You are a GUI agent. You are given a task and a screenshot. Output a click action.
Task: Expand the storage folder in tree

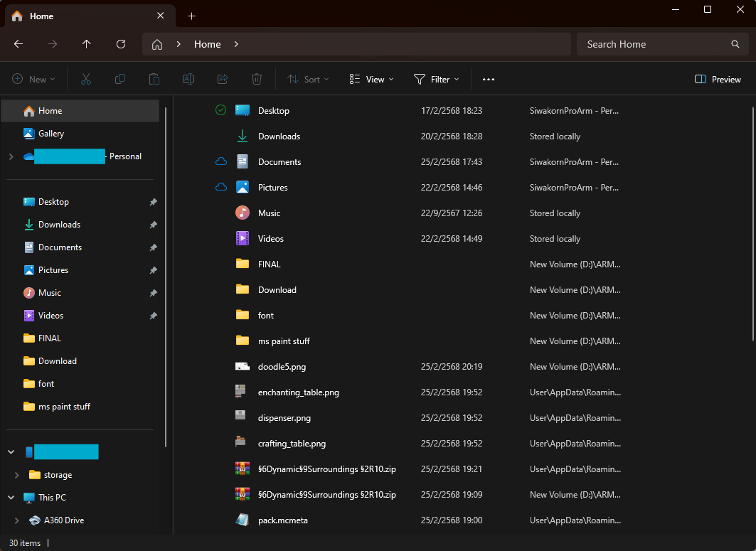(x=16, y=475)
